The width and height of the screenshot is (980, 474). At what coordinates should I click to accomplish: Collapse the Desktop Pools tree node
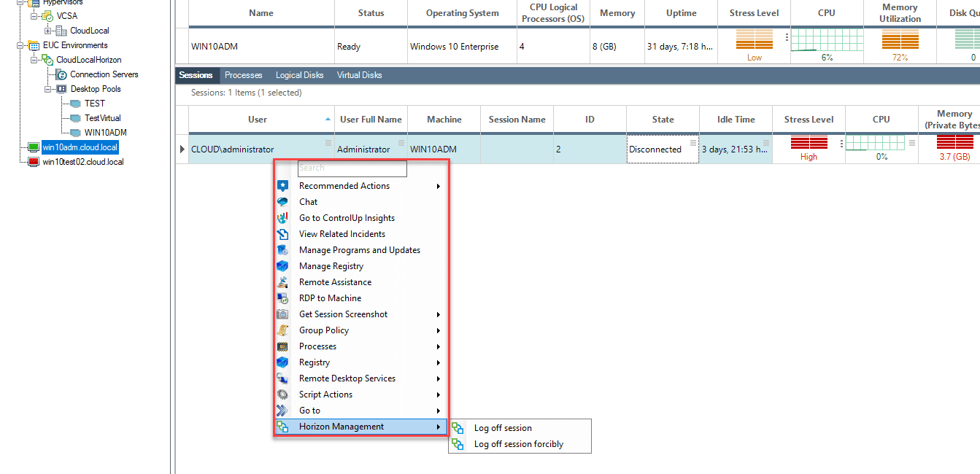click(48, 89)
